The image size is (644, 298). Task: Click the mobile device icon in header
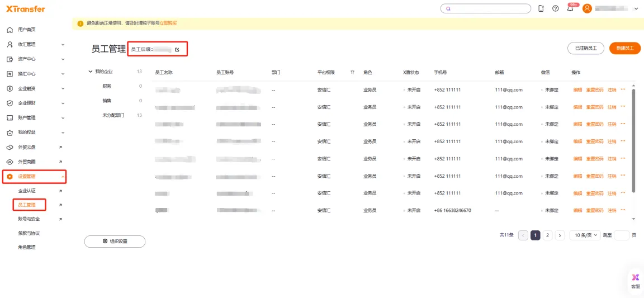tap(541, 9)
